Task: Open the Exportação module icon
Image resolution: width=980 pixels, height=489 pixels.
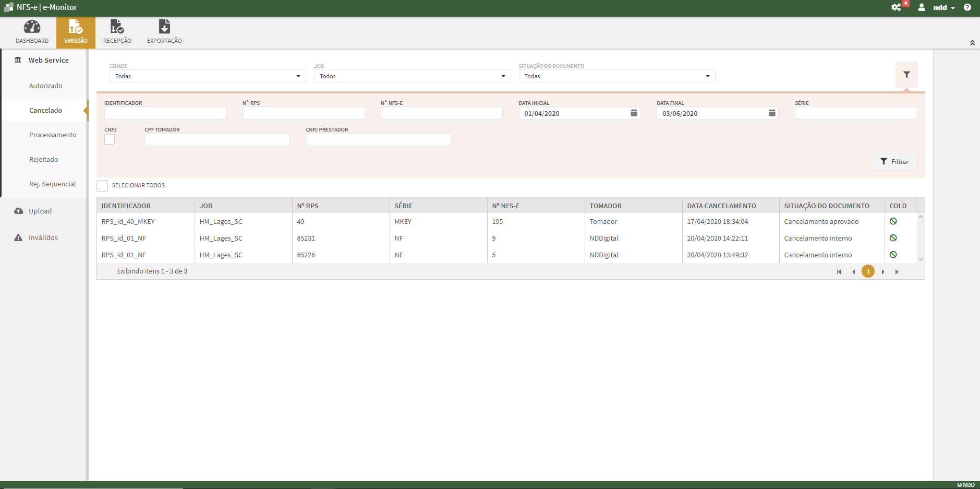Action: [x=164, y=30]
